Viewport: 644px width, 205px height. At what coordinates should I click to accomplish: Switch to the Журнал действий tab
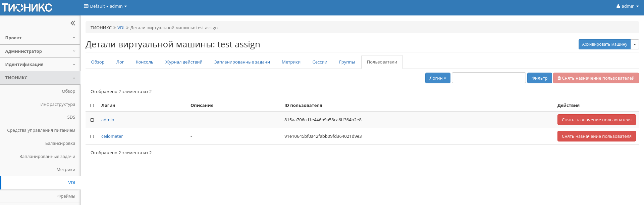pyautogui.click(x=183, y=62)
